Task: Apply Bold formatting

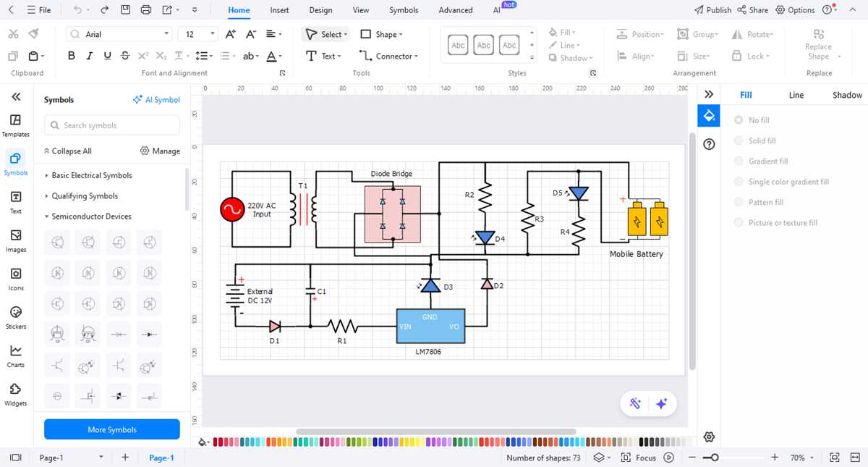Action: pyautogui.click(x=71, y=56)
